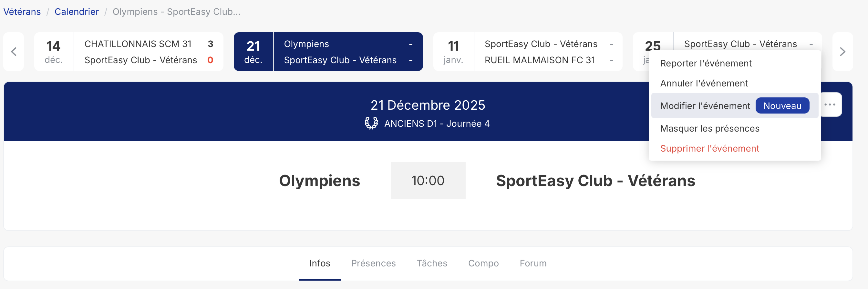This screenshot has width=868, height=289.
Task: Toggle Masquer les présences option
Action: point(710,128)
